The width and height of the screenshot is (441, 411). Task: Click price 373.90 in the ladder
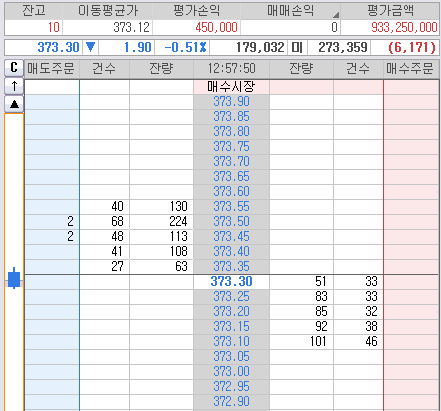point(231,102)
